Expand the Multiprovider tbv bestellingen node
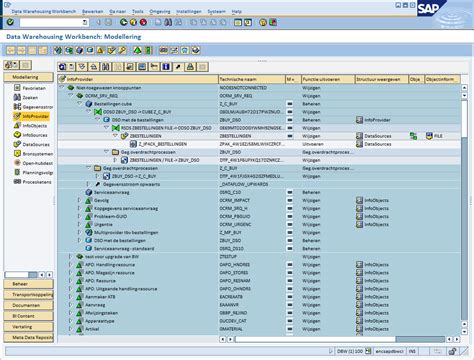Viewport: 474px width, 360px height. pos(79,232)
